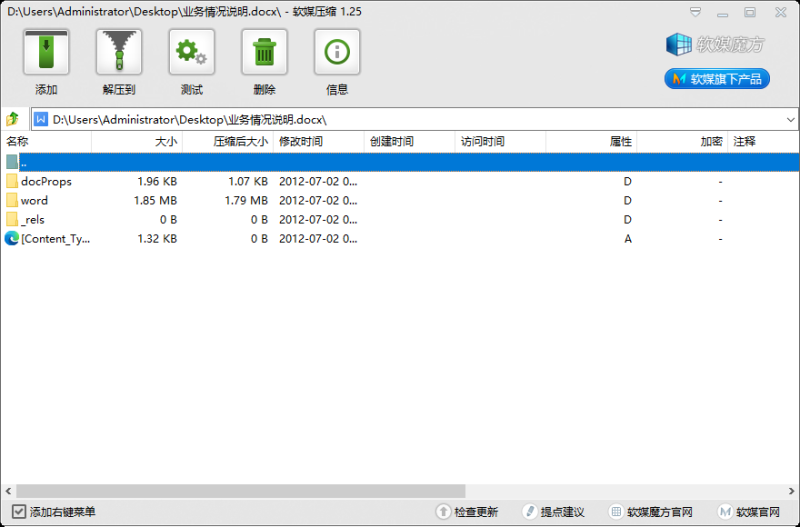Open the 软媒旗下产品 button

(x=717, y=79)
